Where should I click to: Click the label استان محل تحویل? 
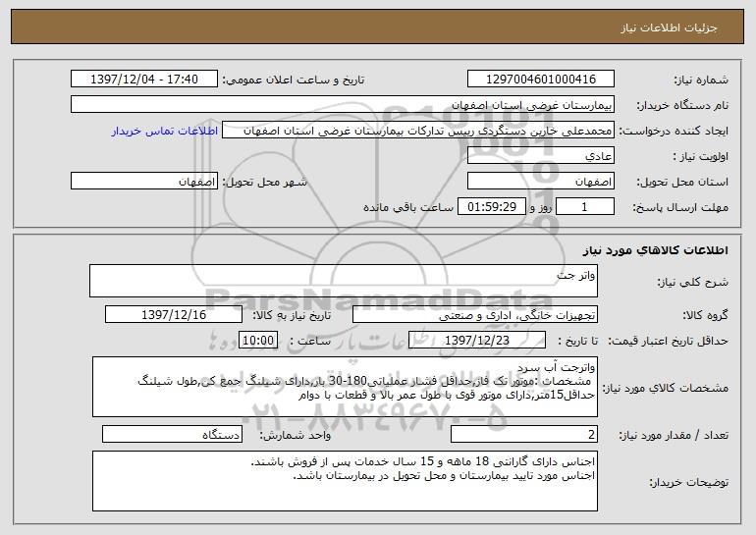[682, 182]
